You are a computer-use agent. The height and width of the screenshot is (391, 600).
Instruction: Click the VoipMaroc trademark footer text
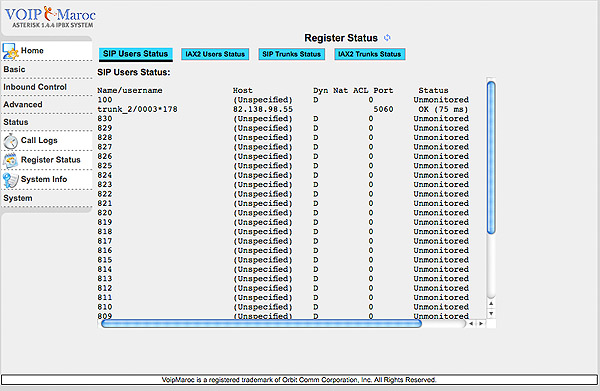[x=299, y=380]
